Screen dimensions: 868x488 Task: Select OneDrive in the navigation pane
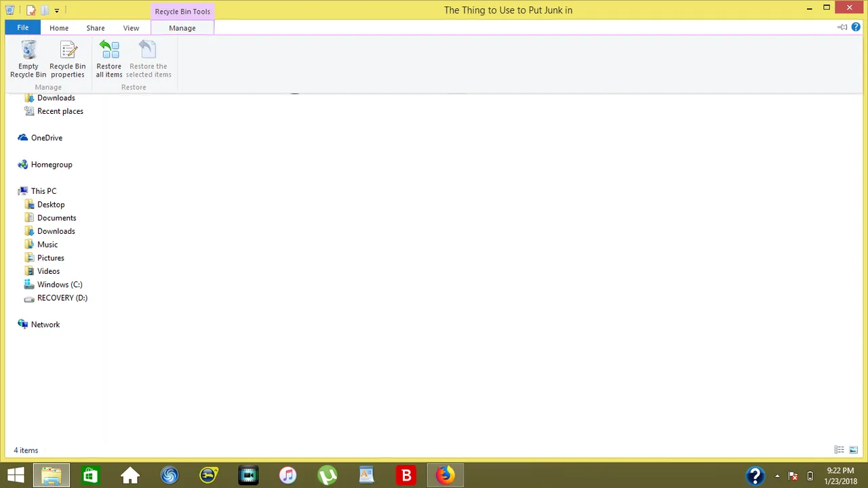tap(47, 138)
